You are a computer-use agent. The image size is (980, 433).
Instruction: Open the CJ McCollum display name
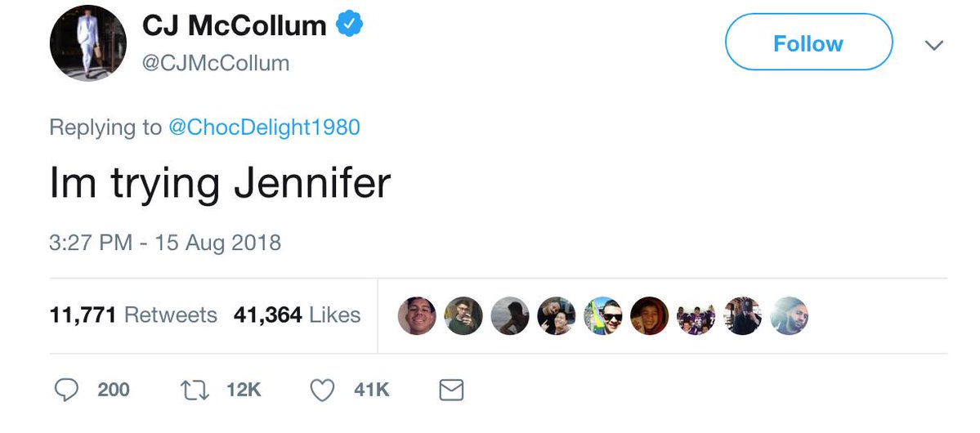point(234,27)
